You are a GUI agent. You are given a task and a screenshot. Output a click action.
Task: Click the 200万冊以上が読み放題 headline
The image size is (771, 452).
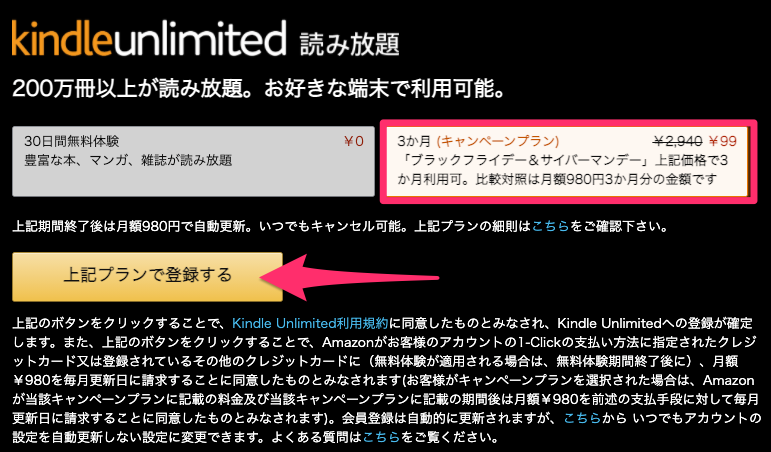(259, 89)
